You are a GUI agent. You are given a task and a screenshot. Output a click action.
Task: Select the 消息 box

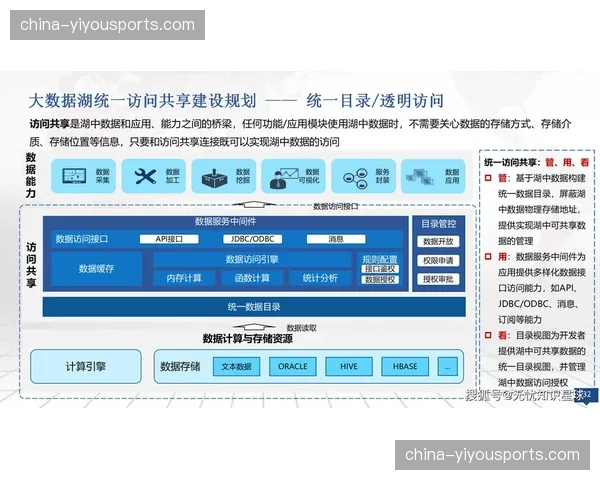pos(336,239)
